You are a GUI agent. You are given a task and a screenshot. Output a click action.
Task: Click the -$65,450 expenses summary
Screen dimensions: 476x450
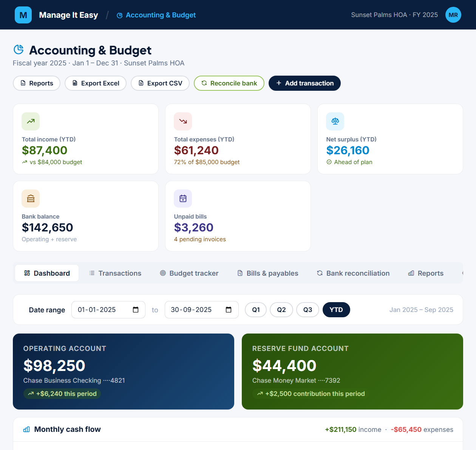click(x=422, y=430)
